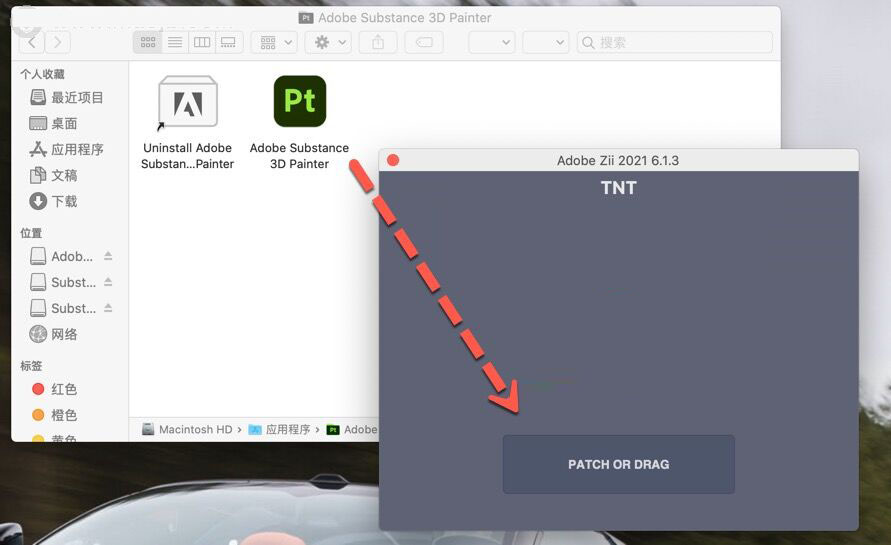Click Macintosh HD in the path bar

187,430
